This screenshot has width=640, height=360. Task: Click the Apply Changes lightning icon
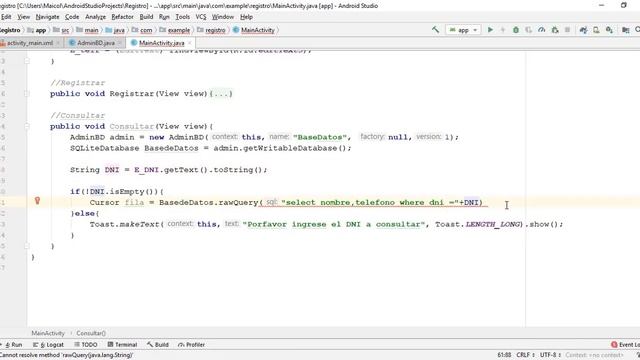tap(503, 30)
